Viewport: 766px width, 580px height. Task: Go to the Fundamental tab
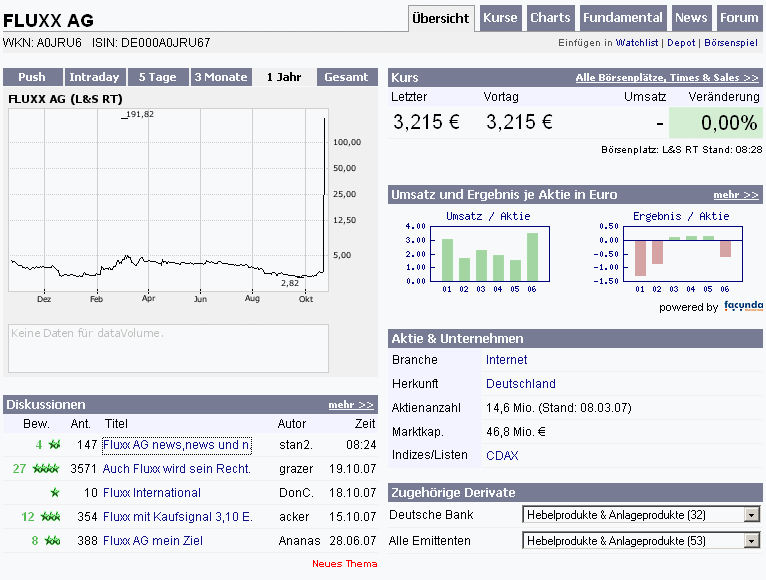point(623,18)
